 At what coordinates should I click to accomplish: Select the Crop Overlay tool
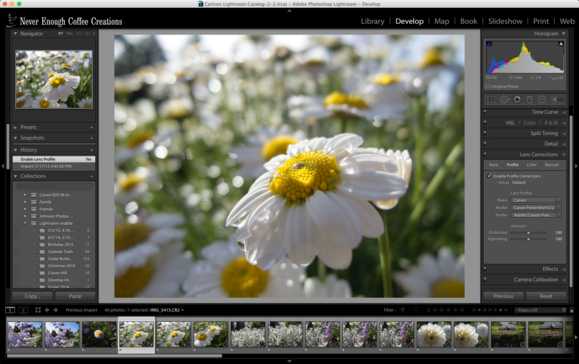[491, 99]
